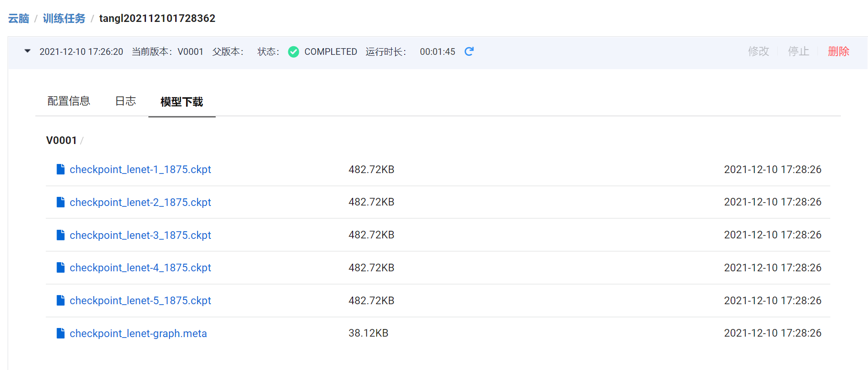
Task: Collapse the version row with triangle arrow
Action: [x=28, y=51]
